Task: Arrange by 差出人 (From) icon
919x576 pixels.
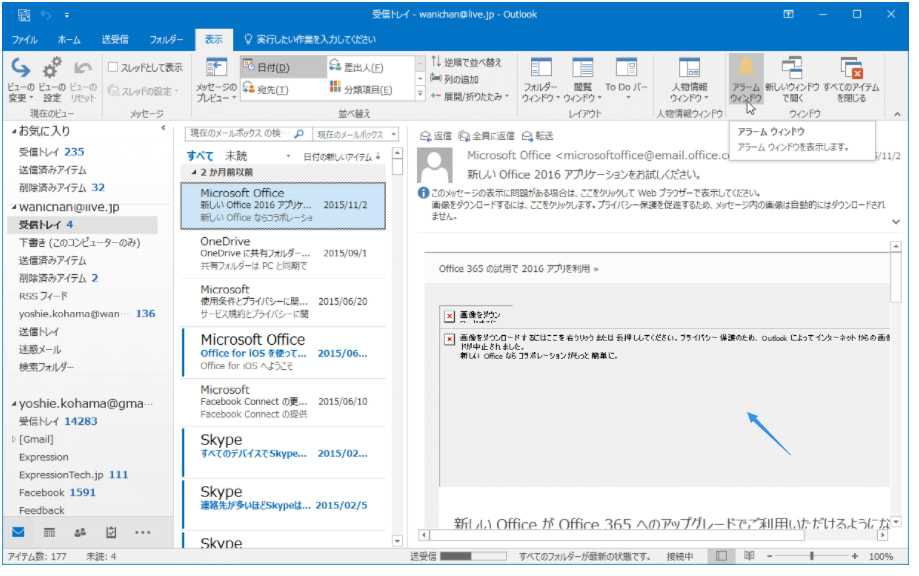Action: [335, 66]
